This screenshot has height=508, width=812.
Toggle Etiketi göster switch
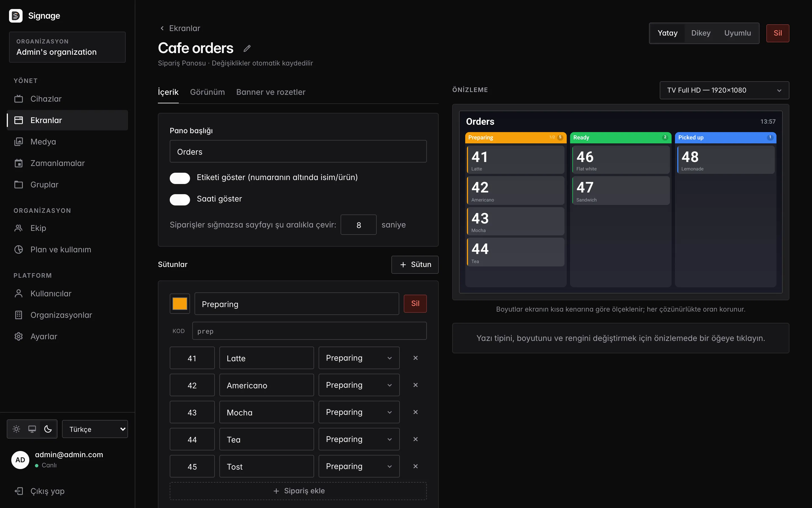[x=180, y=178]
